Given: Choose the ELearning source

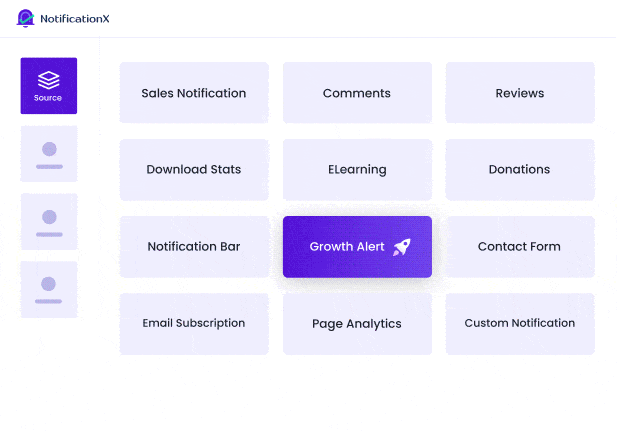Looking at the screenshot, I should (357, 170).
